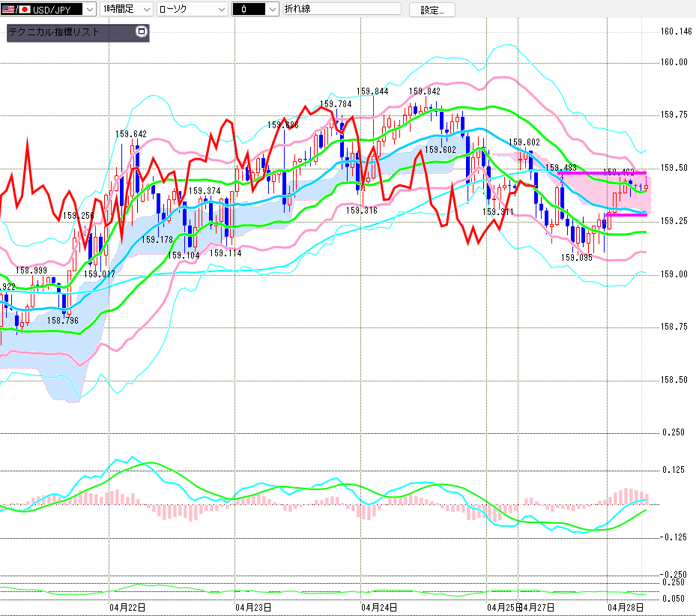Open the ローソク chart type dropdown
The height and width of the screenshot is (616, 696).
click(x=221, y=10)
